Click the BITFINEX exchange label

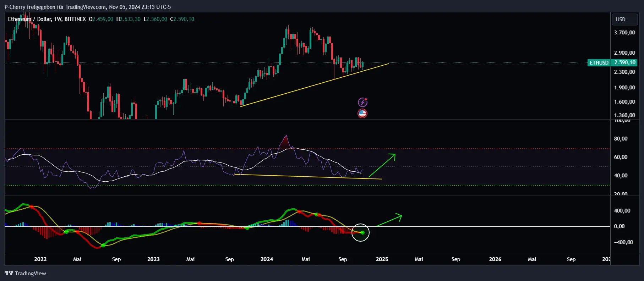[x=75, y=19]
